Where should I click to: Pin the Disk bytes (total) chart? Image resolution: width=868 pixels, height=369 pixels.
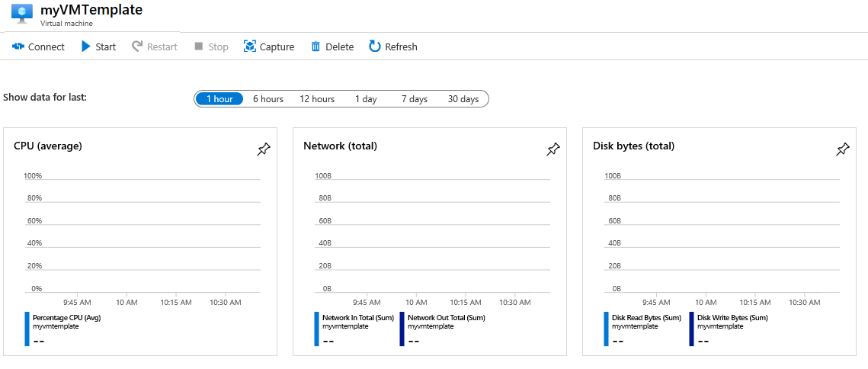pyautogui.click(x=843, y=149)
